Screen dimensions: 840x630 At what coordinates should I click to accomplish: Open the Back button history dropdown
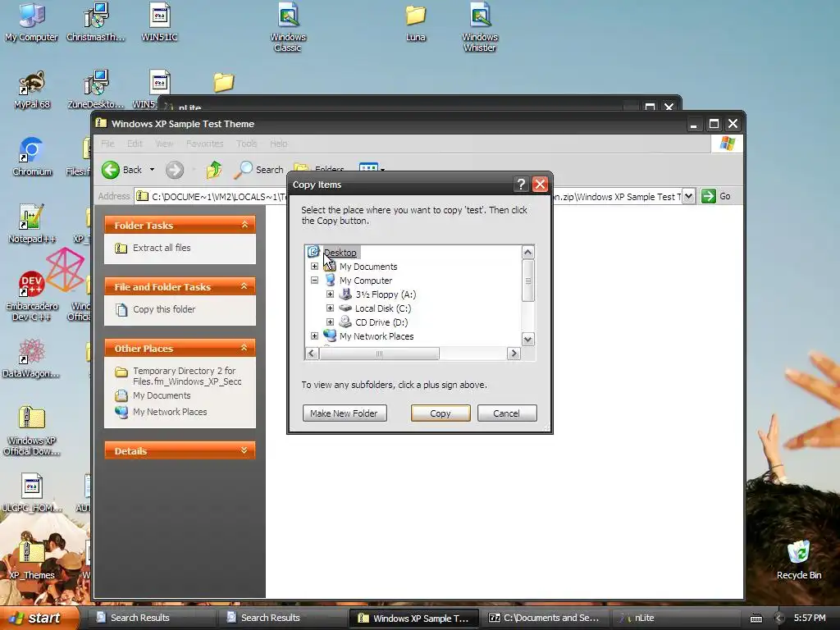(152, 170)
